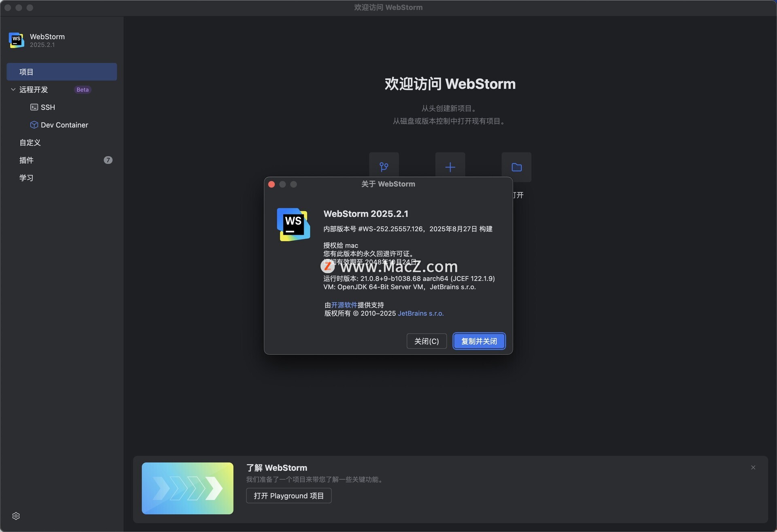Click the large WS logo in About dialog

click(x=293, y=225)
